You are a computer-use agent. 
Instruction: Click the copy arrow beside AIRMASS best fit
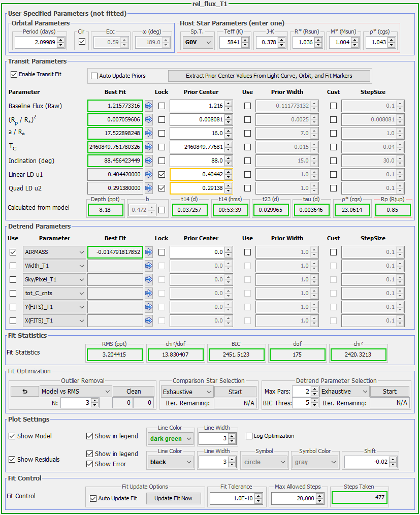[x=149, y=252]
